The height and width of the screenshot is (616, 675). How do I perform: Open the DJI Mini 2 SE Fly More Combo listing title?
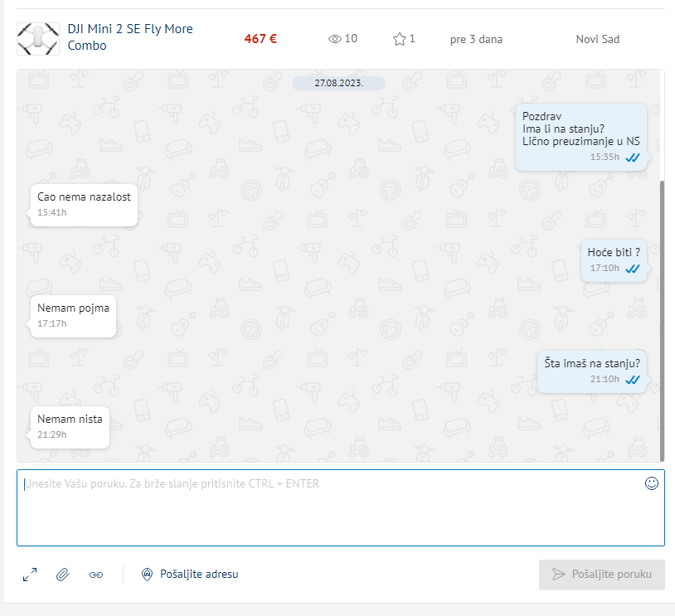point(130,37)
